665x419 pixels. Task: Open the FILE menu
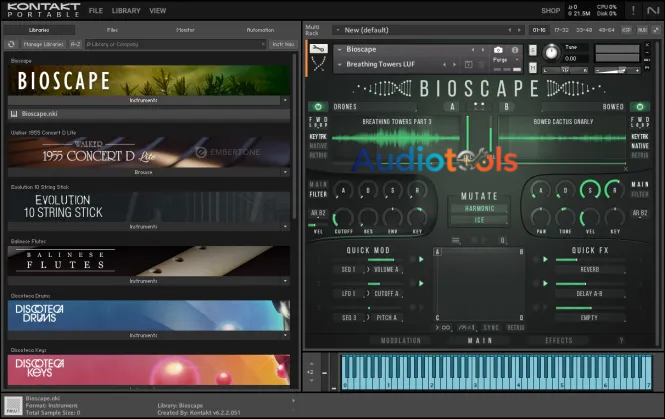(96, 11)
